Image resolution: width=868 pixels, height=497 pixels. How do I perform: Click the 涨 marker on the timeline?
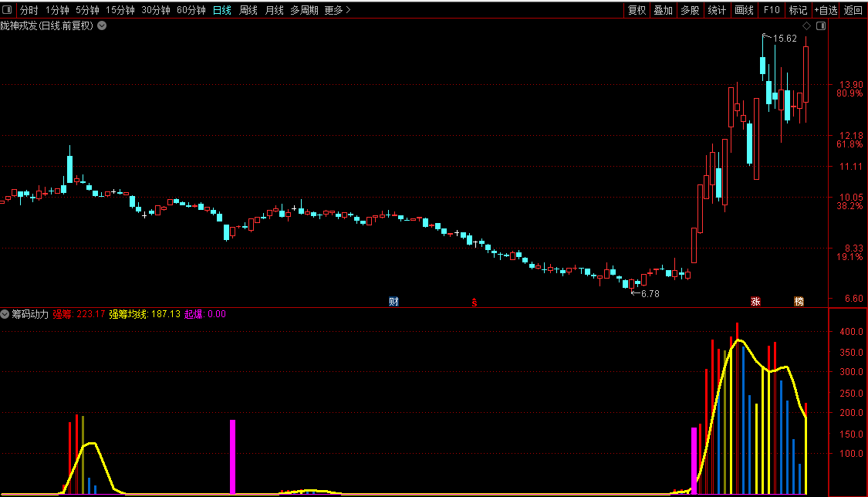(x=755, y=302)
